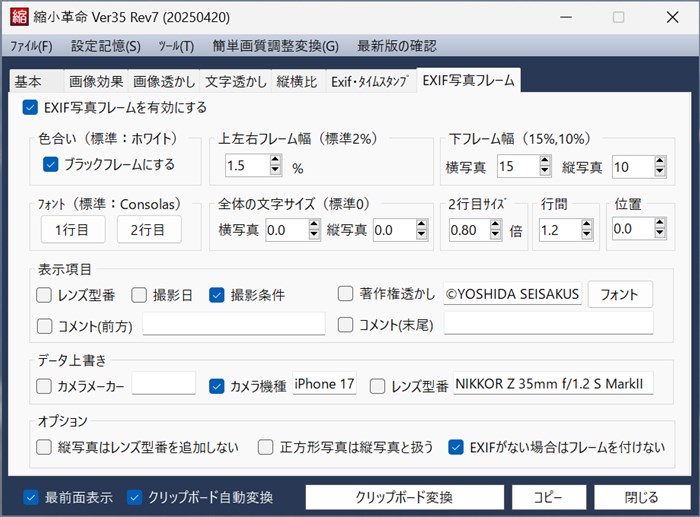Click the 縮小革命 app icon in title bar

pos(19,17)
